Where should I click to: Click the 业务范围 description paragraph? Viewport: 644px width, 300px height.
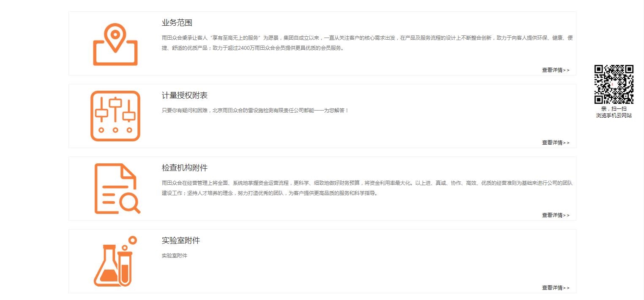(367, 43)
